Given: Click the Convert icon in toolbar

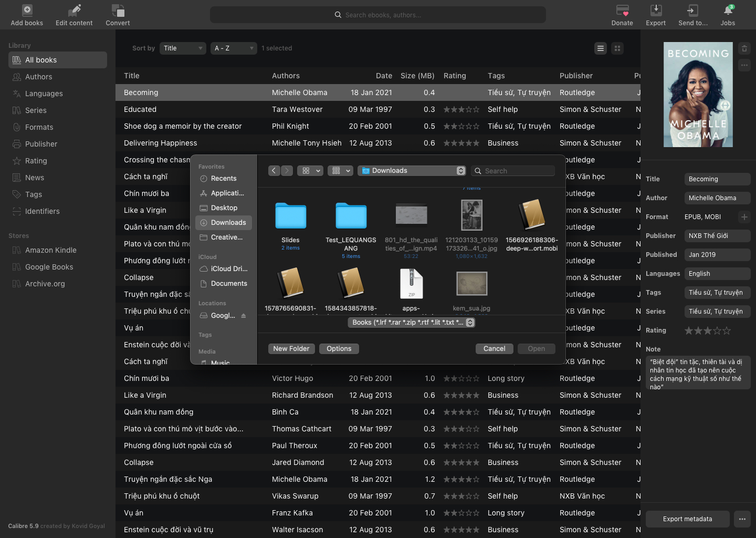Looking at the screenshot, I should [118, 11].
